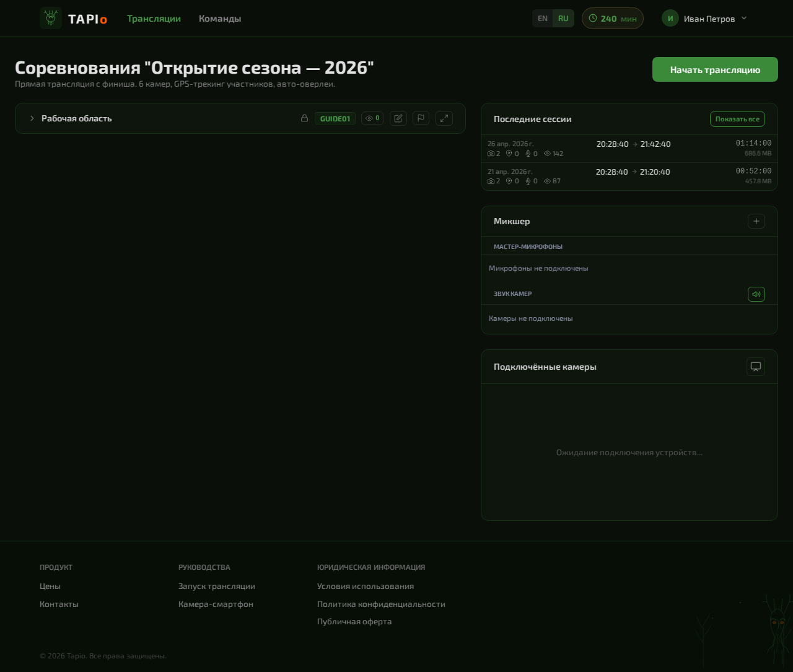Click the Начать трансляцию button

pyautogui.click(x=715, y=69)
